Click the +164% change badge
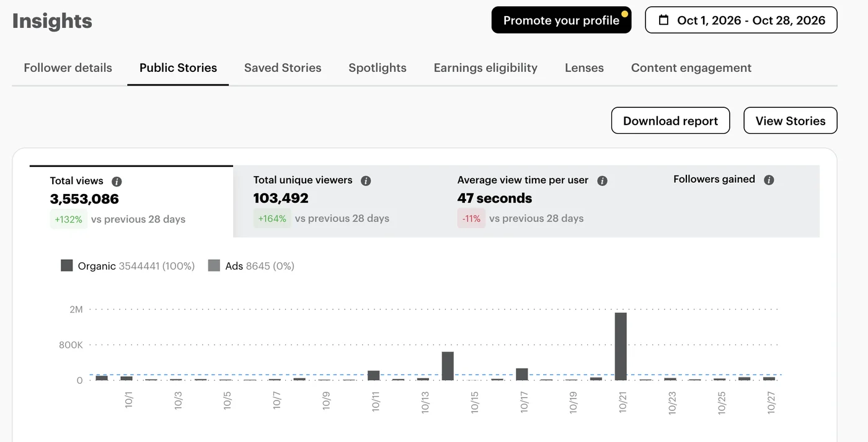Image resolution: width=868 pixels, height=442 pixels. pos(272,218)
